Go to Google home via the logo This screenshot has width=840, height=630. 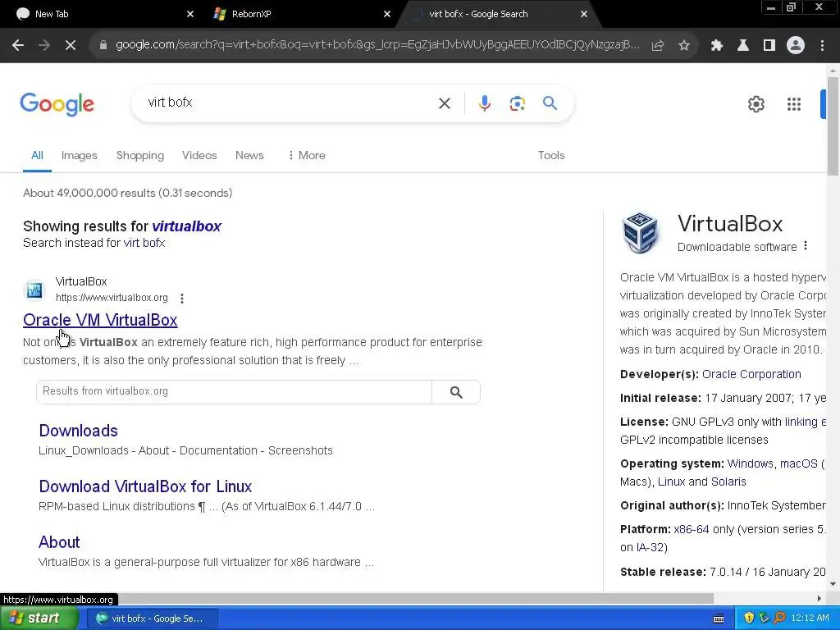tap(57, 104)
